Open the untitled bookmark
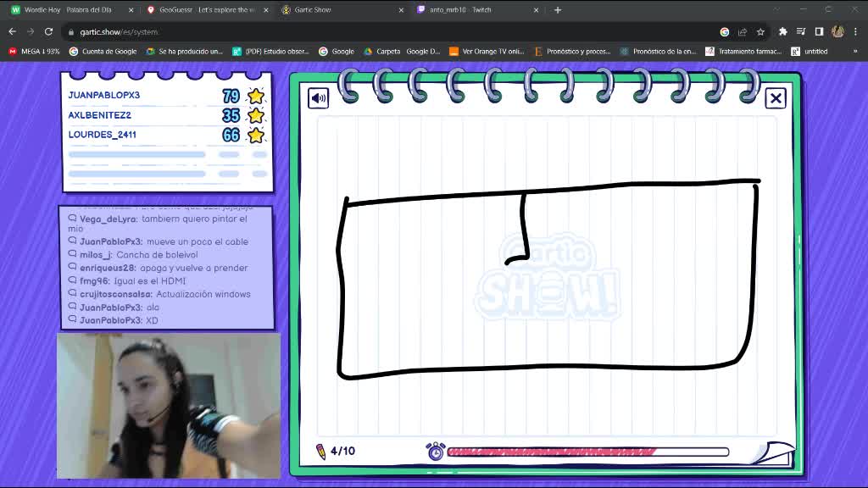 click(810, 52)
